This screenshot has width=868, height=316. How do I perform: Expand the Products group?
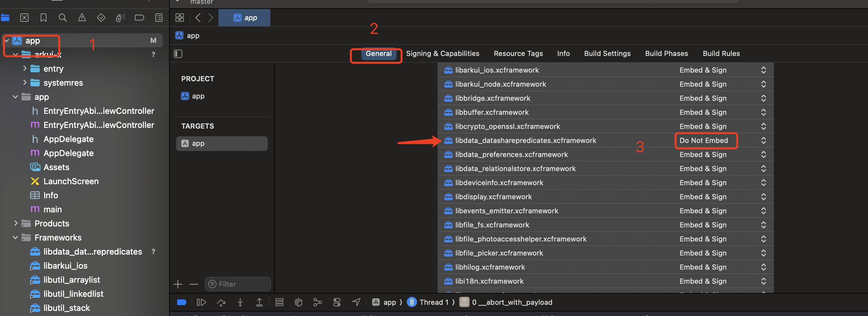15,224
